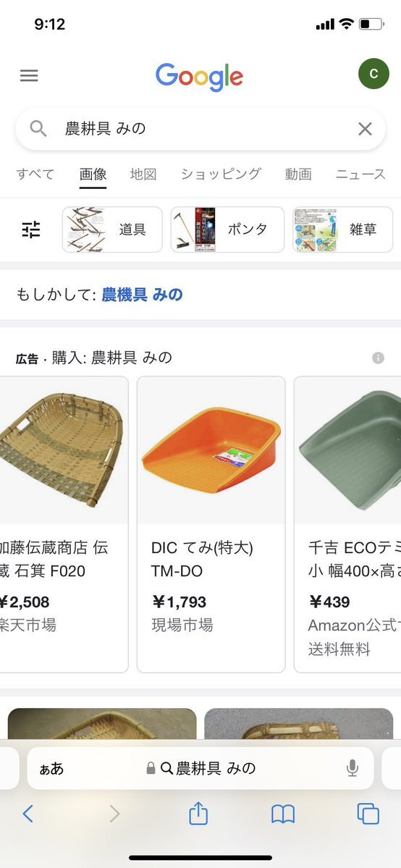
Task: Open DIC てみ(特大) orange product card
Action: tap(211, 524)
